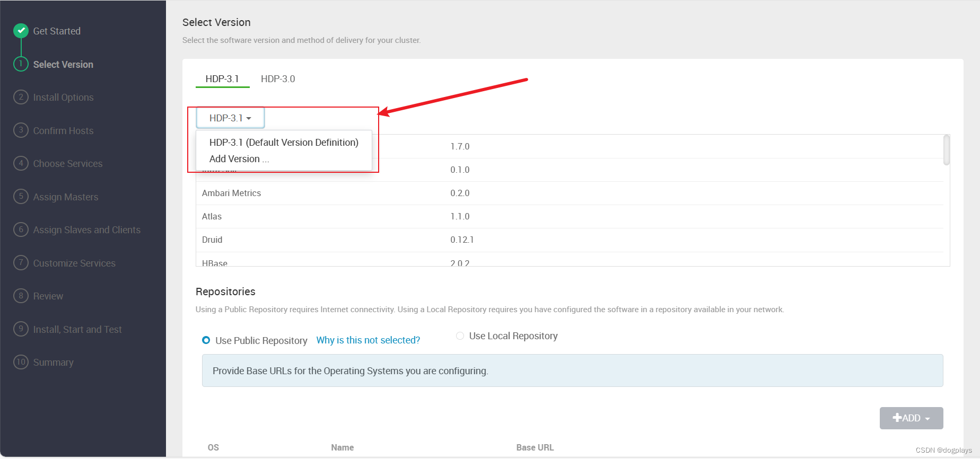Choose Add Version option in dropdown
Image resolution: width=980 pixels, height=459 pixels.
pyautogui.click(x=239, y=159)
